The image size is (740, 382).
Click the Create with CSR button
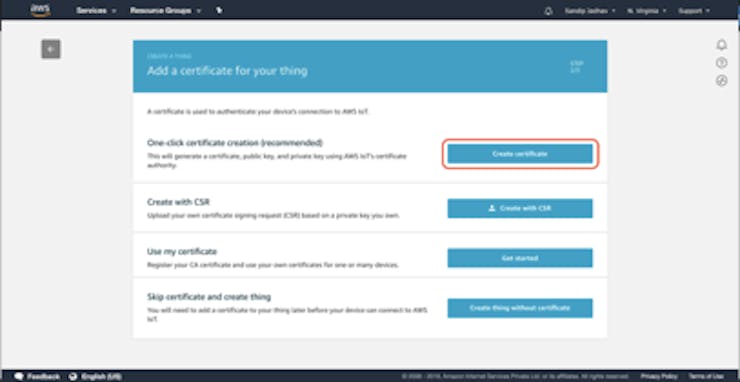(x=520, y=208)
